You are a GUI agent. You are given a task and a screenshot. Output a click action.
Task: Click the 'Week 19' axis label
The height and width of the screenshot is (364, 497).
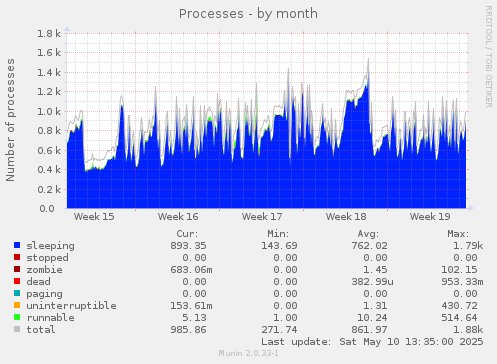pos(430,217)
